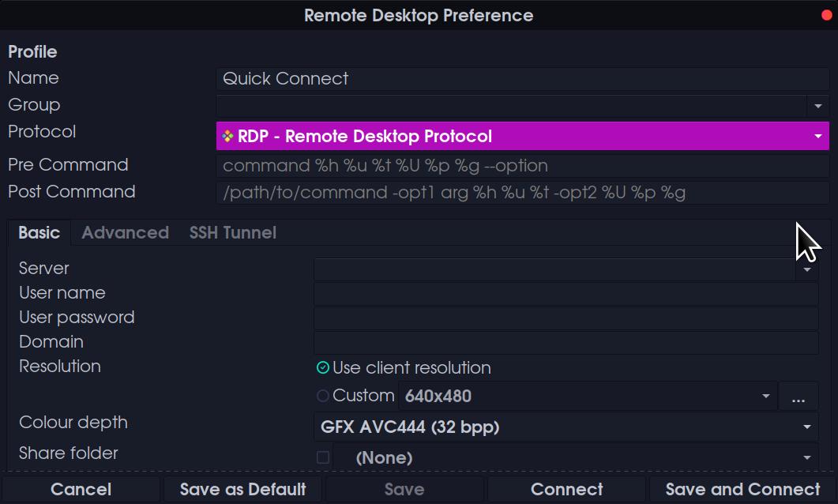Select Use client resolution radio button

(322, 368)
